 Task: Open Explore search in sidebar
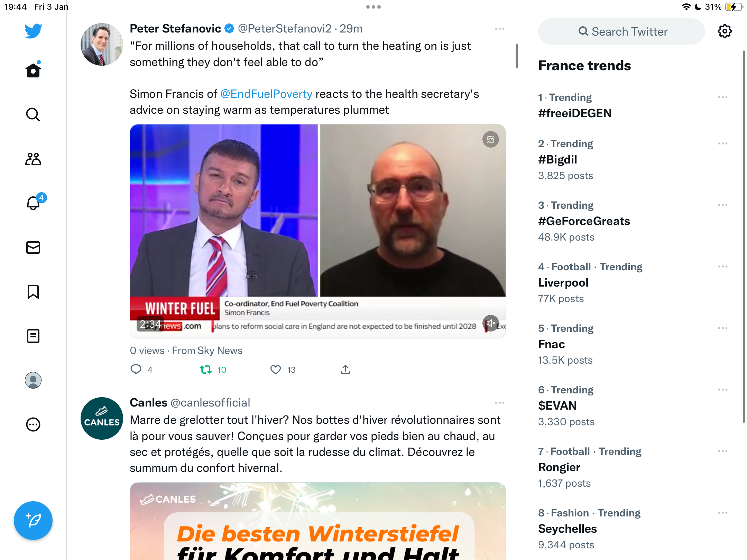[33, 114]
